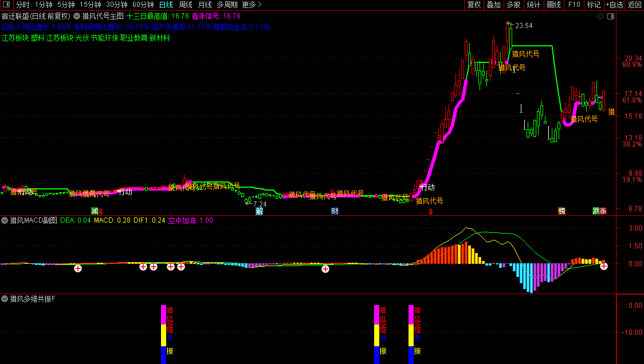Expand the 更多 period options
644x364 pixels.
(252, 5)
